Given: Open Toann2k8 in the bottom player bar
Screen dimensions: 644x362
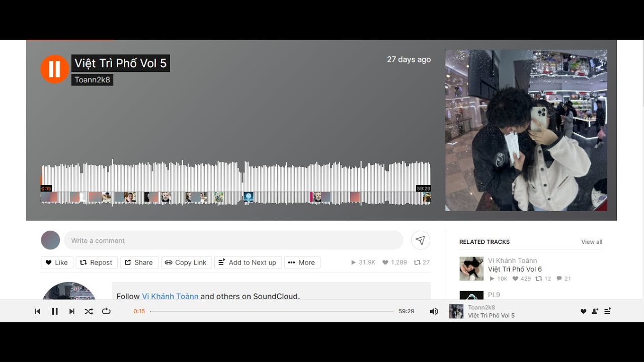Looking at the screenshot, I should pos(481,308).
